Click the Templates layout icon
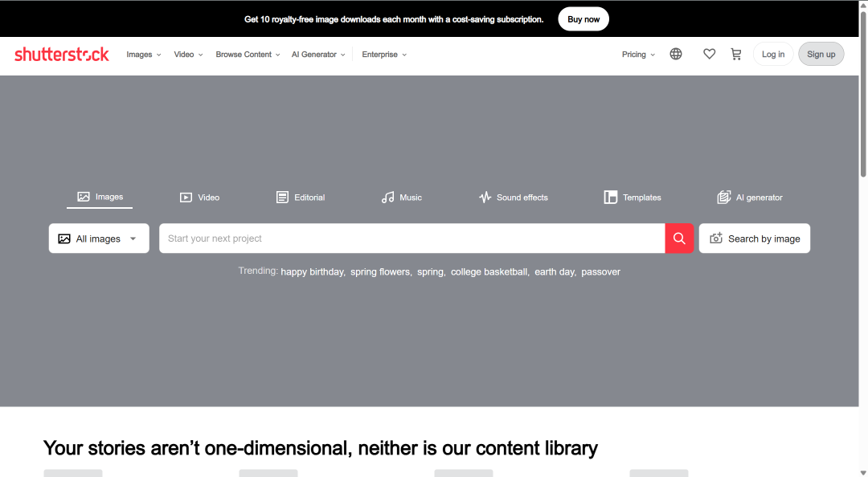The width and height of the screenshot is (868, 477). pyautogui.click(x=611, y=198)
